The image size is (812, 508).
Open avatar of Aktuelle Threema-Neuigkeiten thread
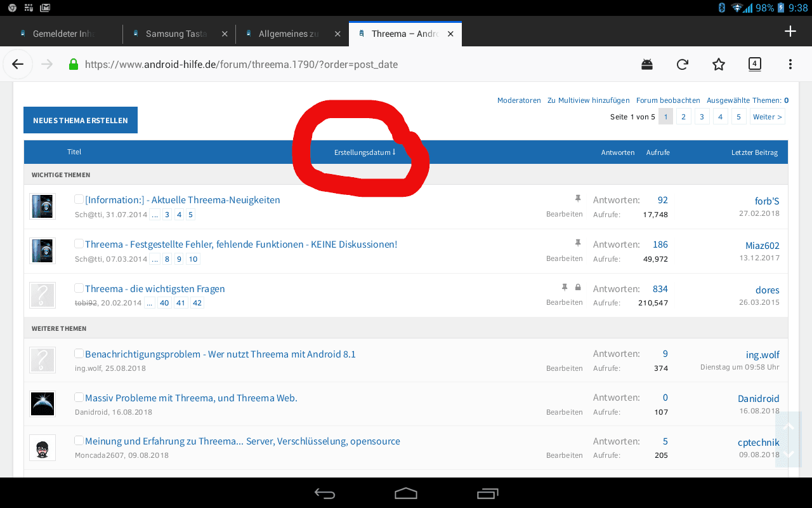point(43,206)
